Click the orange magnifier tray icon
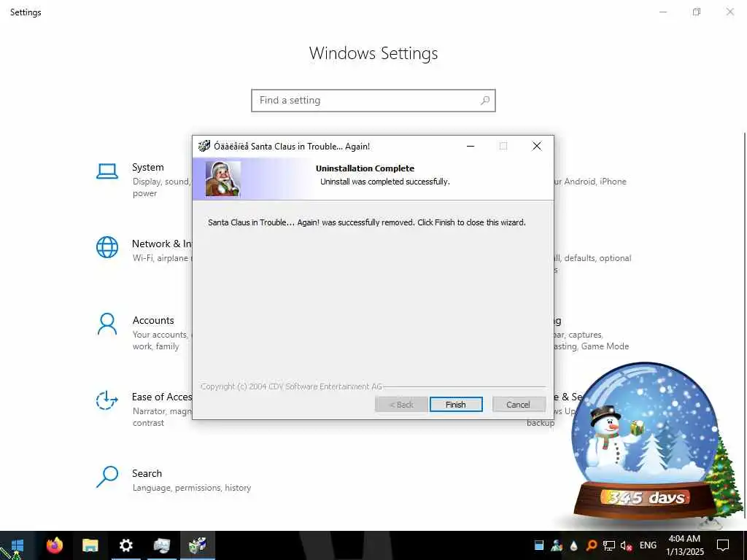This screenshot has width=747, height=560. point(591,545)
